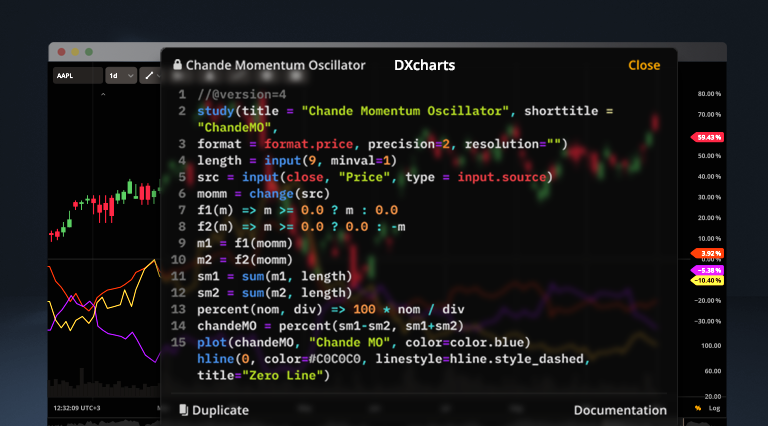The height and width of the screenshot is (426, 768).
Task: Click the hline(0, color=#C0C0C0 code line
Action: click(x=393, y=359)
